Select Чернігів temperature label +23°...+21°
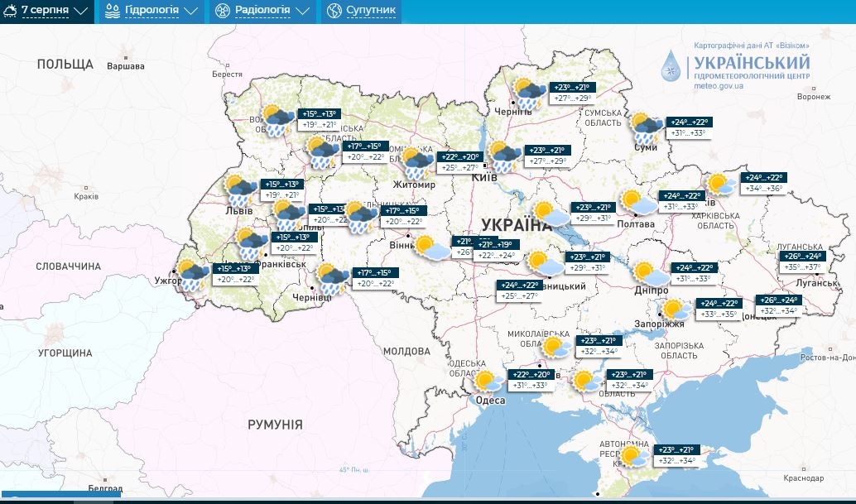Image resolution: width=856 pixels, height=504 pixels. click(x=573, y=87)
